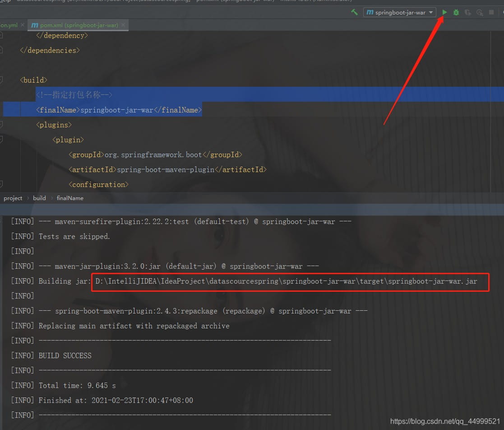Collapse the <configuration> tag fold marker

pyautogui.click(x=1, y=184)
